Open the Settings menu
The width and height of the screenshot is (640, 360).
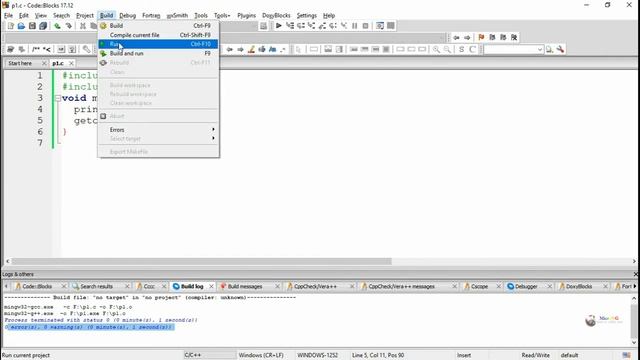307,16
